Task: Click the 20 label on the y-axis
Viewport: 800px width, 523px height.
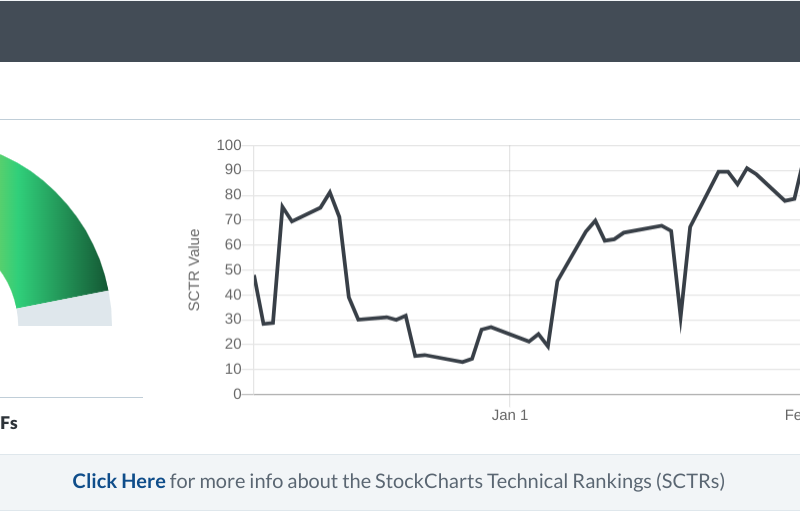Action: point(233,344)
